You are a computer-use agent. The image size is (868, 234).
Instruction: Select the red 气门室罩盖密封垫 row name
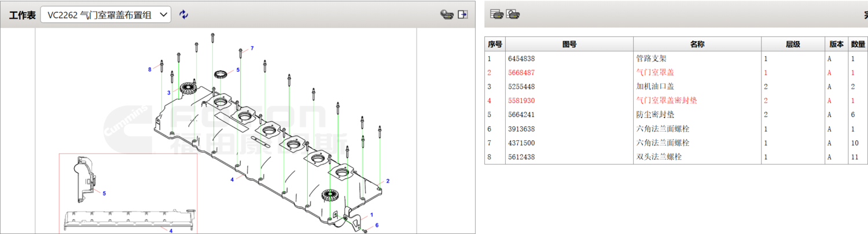tap(666, 100)
